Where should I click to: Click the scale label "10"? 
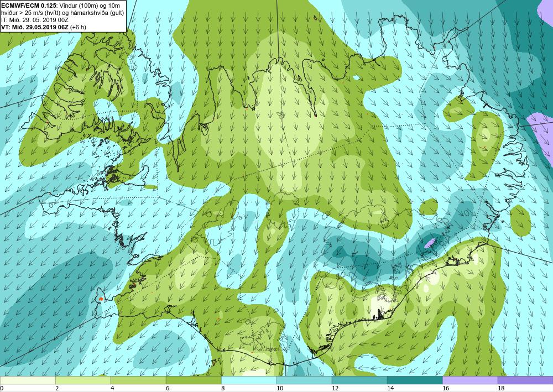point(280,389)
